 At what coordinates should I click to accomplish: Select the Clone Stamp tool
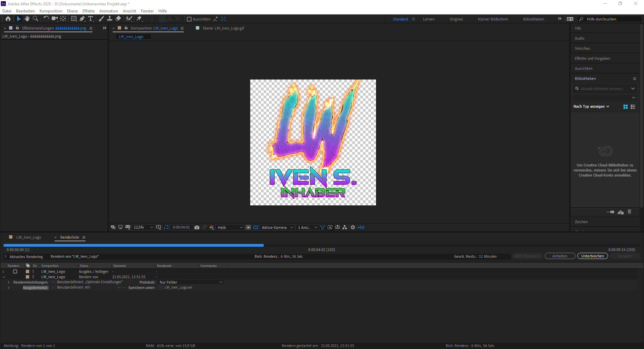[110, 19]
